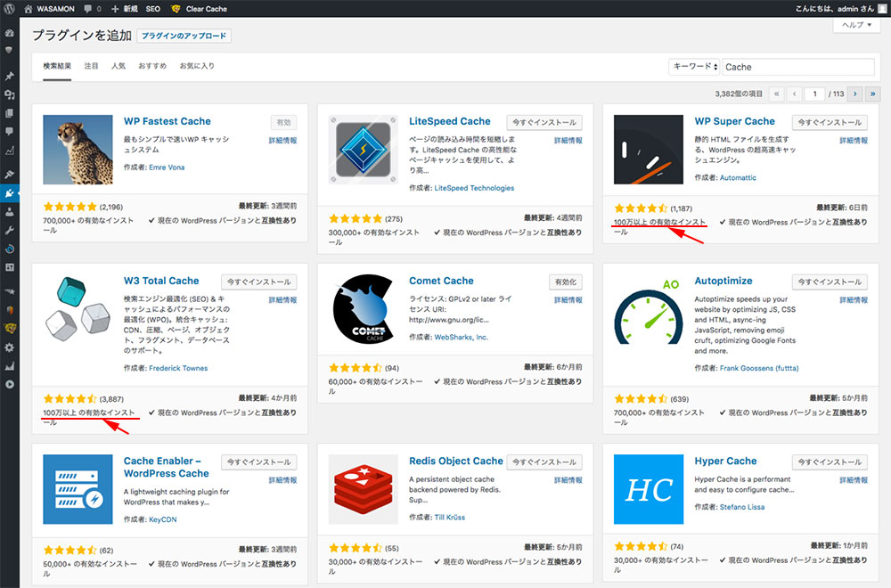Open Comments sidebar icon
The height and width of the screenshot is (588, 891).
[9, 131]
